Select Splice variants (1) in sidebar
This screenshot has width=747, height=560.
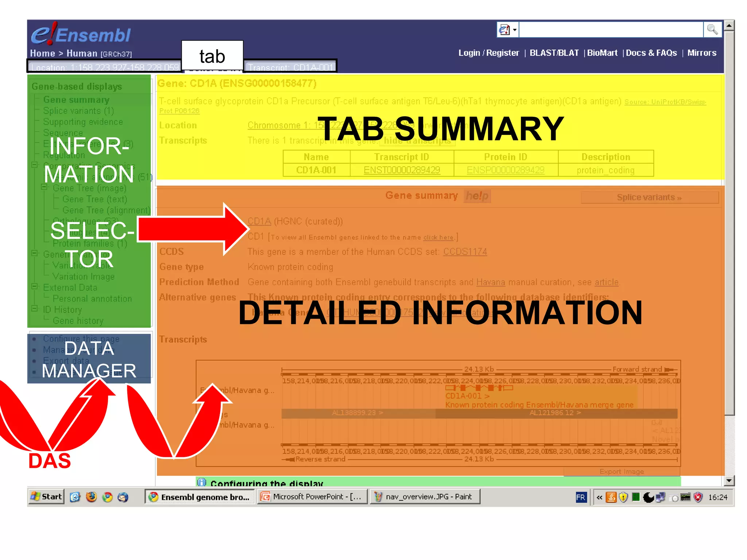78,111
